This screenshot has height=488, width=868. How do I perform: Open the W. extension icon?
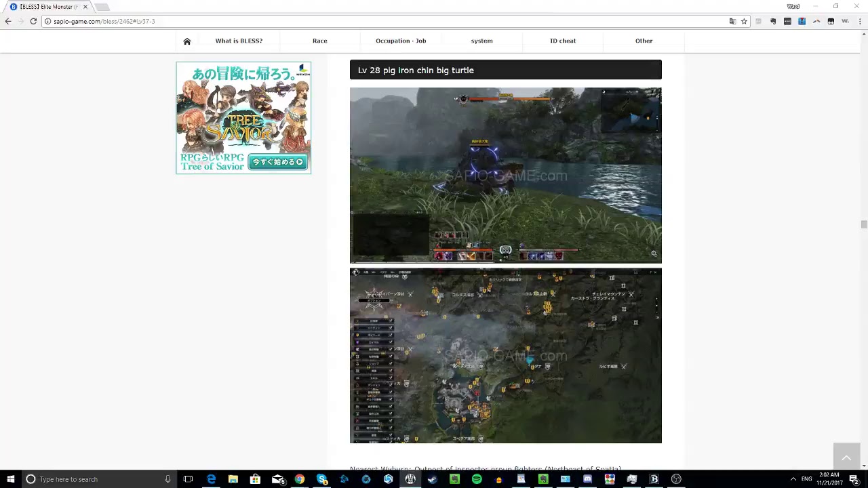[x=845, y=21]
